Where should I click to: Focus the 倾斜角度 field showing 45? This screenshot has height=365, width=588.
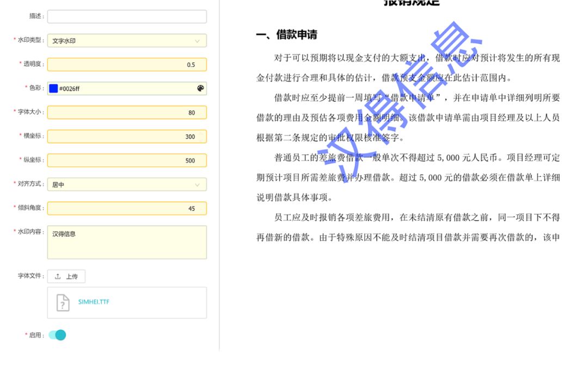(126, 208)
